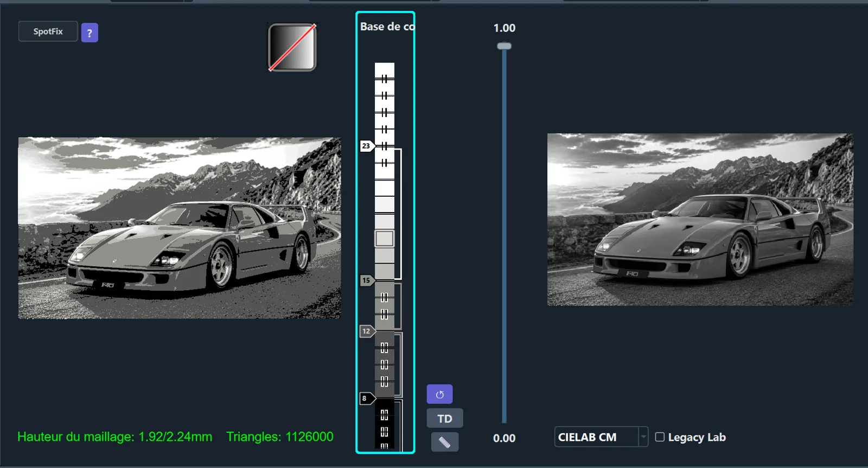Select layer marker 8 on the color slider
The image size is (868, 468).
(x=367, y=399)
